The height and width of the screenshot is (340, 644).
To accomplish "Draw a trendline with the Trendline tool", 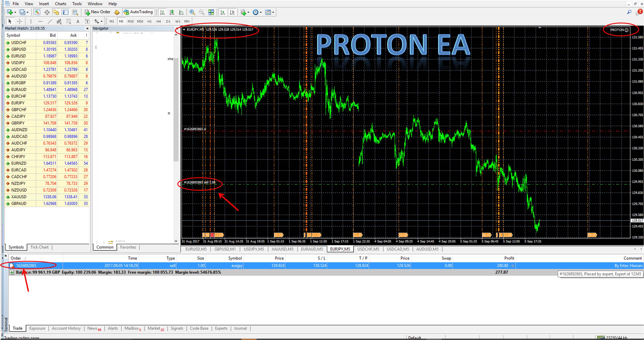I will (x=50, y=21).
